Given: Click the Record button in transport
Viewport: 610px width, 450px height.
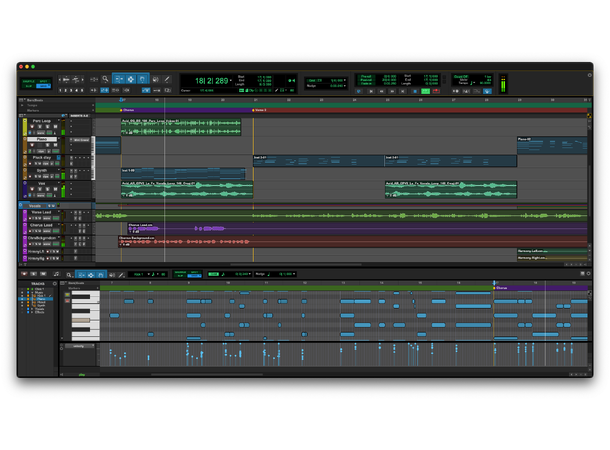Looking at the screenshot, I should point(436,91).
